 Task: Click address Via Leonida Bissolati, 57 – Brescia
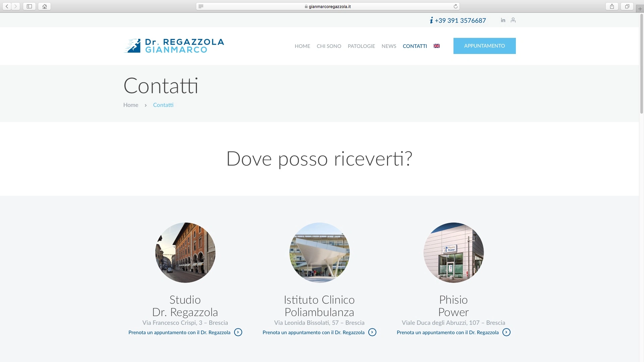319,323
